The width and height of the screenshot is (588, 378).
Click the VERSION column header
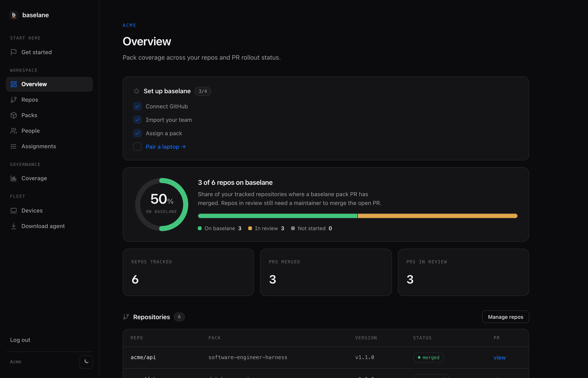pos(366,338)
